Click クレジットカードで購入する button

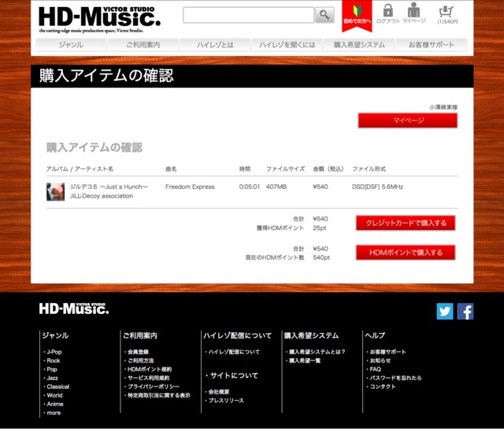pyautogui.click(x=406, y=223)
